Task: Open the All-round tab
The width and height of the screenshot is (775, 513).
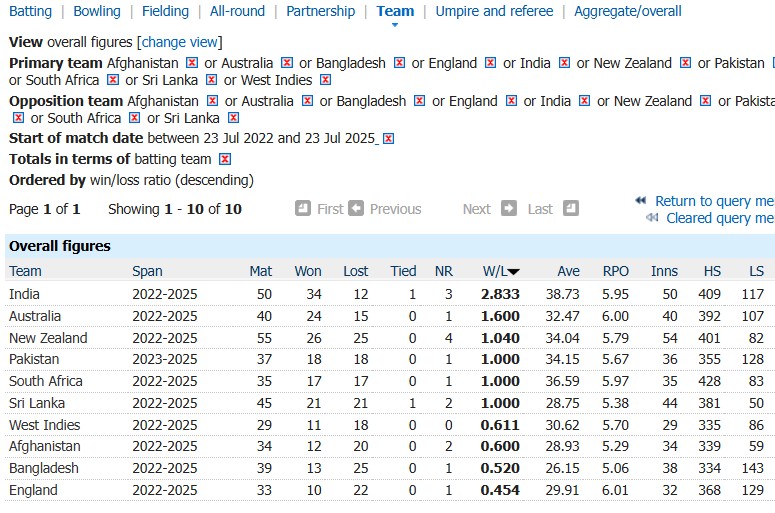Action: click(237, 11)
